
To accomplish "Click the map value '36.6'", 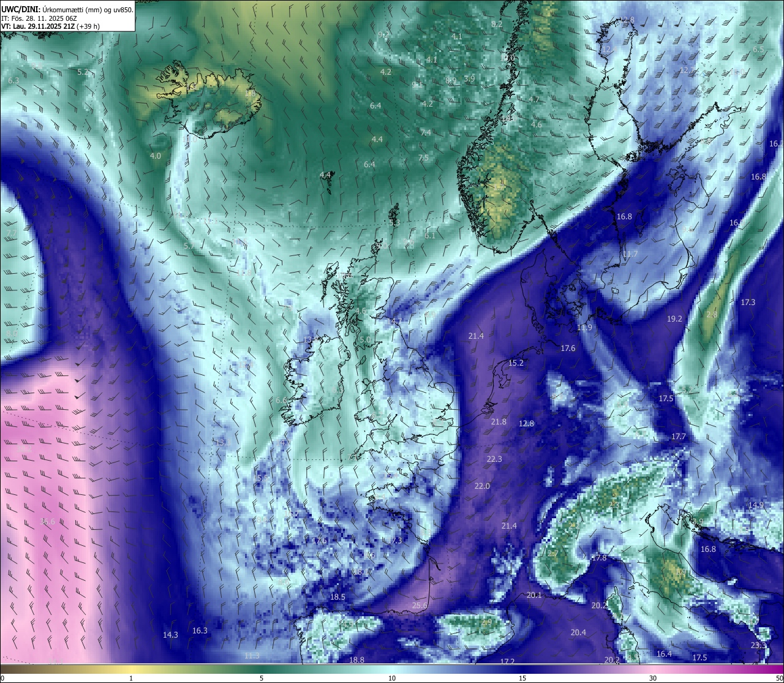I will (x=47, y=521).
